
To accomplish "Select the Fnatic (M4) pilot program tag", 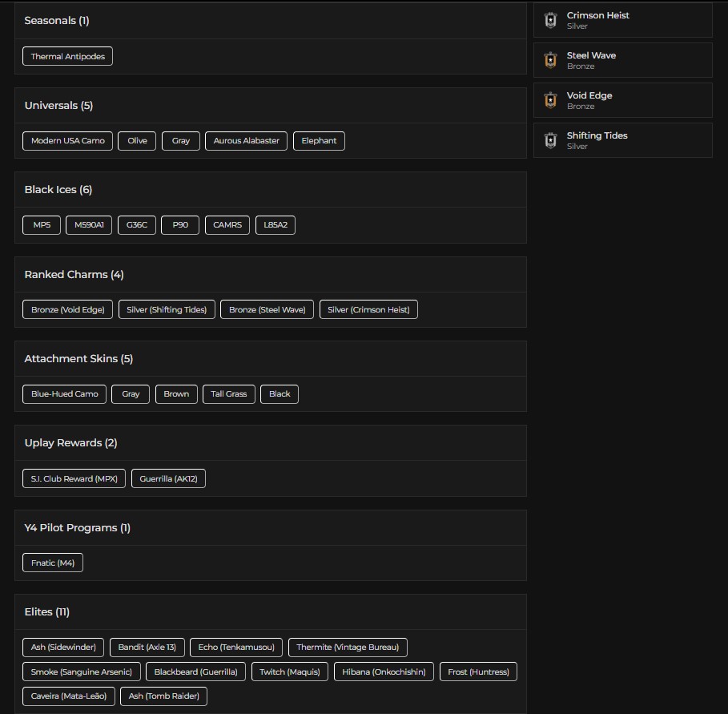I will [53, 563].
